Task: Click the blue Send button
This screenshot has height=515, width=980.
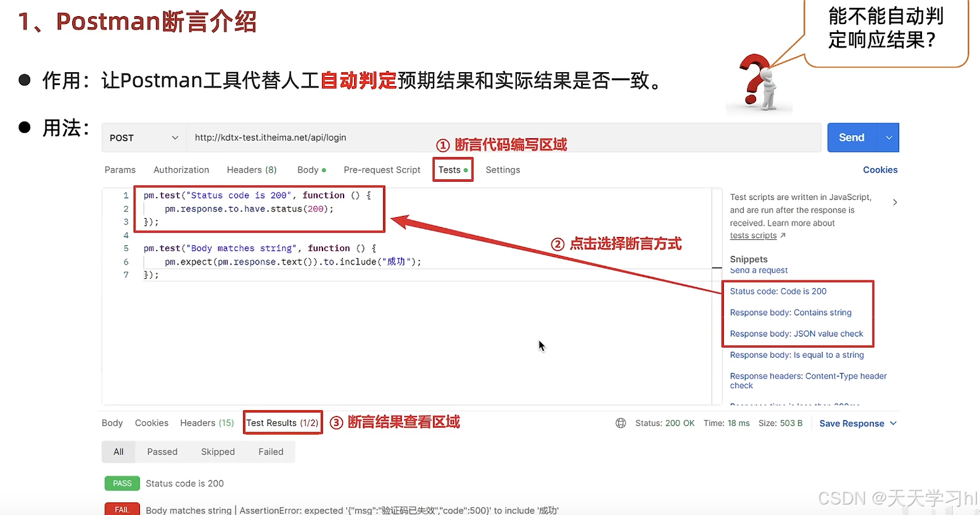Action: tap(851, 138)
